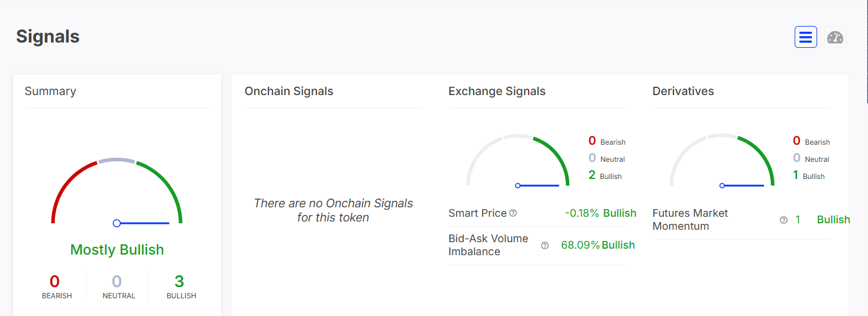Open Bid-Ask Volume Imbalance help icon
Screen dimensions: 868x316
545,246
